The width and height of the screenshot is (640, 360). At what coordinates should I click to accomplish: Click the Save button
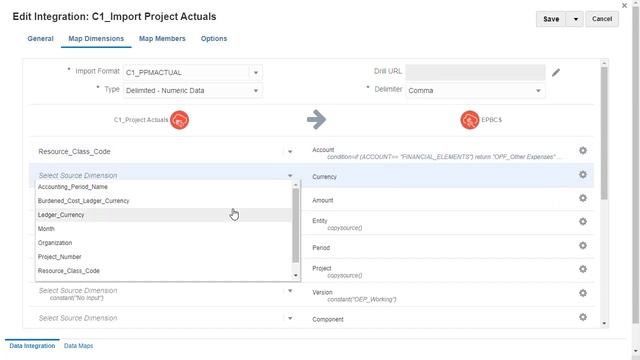551,19
